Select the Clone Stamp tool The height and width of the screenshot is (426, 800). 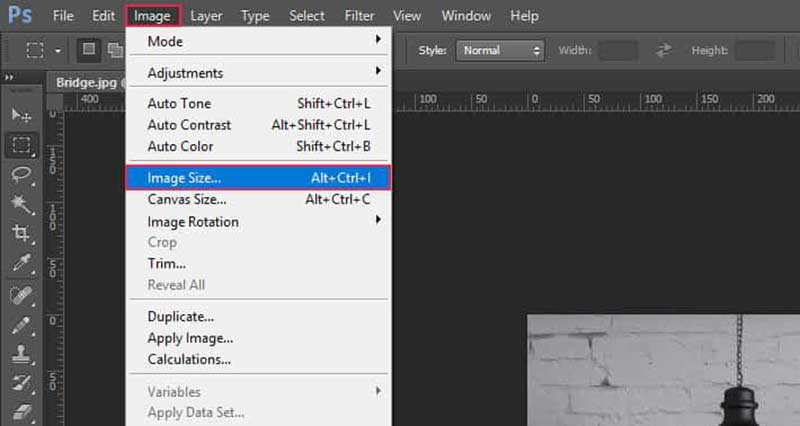tap(21, 354)
